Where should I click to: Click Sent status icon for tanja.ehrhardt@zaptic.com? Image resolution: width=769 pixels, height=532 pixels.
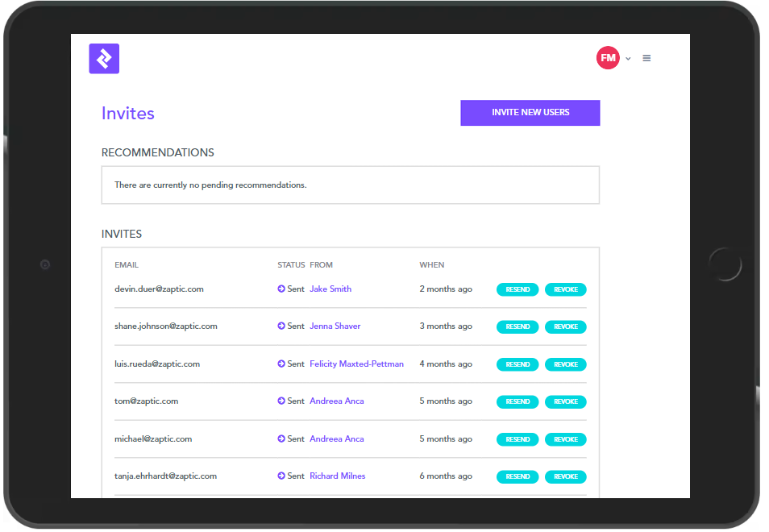pos(281,476)
